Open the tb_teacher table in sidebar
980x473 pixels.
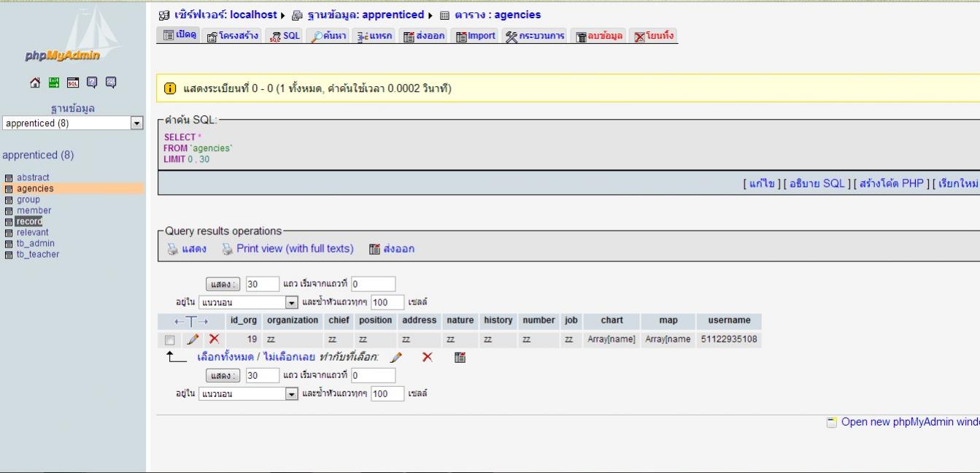tap(38, 255)
